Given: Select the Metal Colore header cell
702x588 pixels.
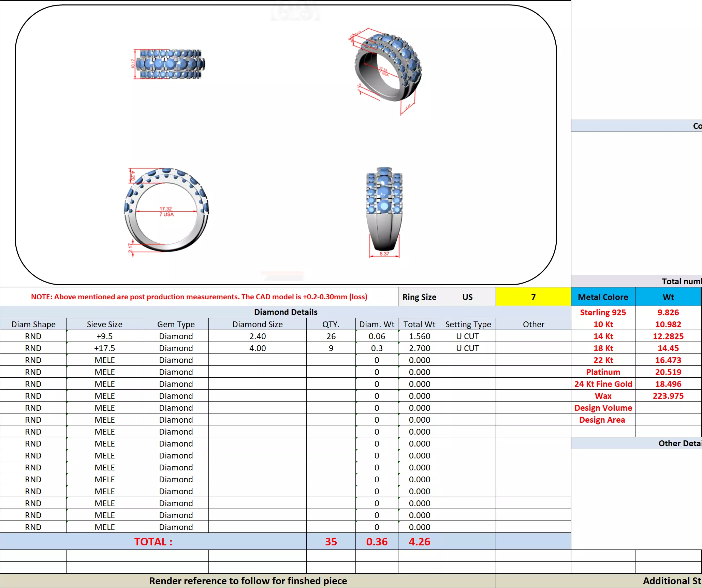Looking at the screenshot, I should point(603,297).
